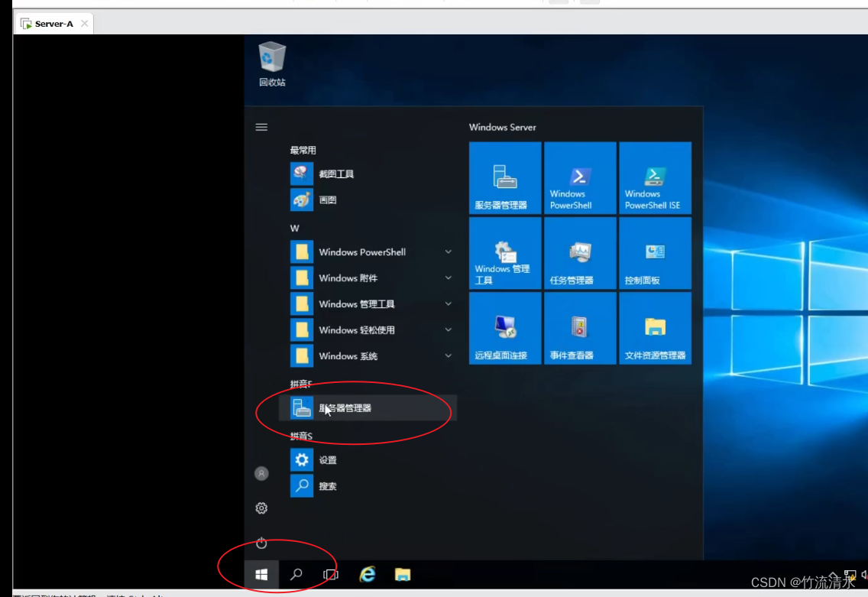
Task: Click 服务器管理器 in the app list
Action: (368, 408)
